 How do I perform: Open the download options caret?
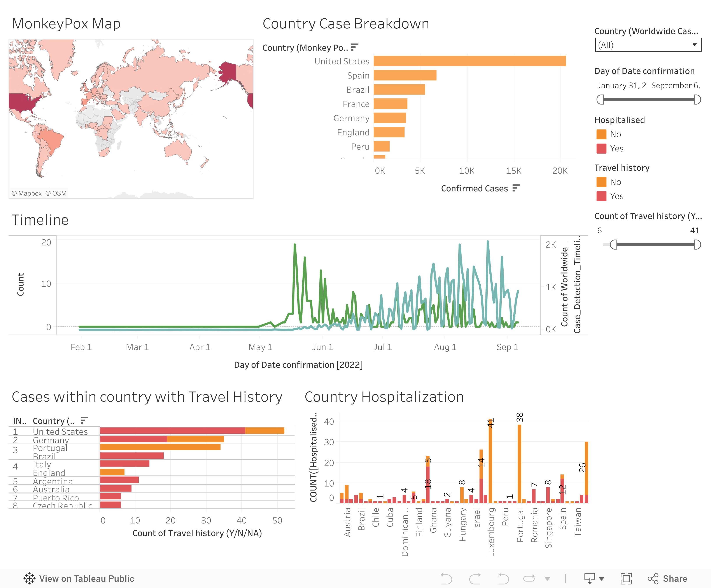[x=602, y=579]
